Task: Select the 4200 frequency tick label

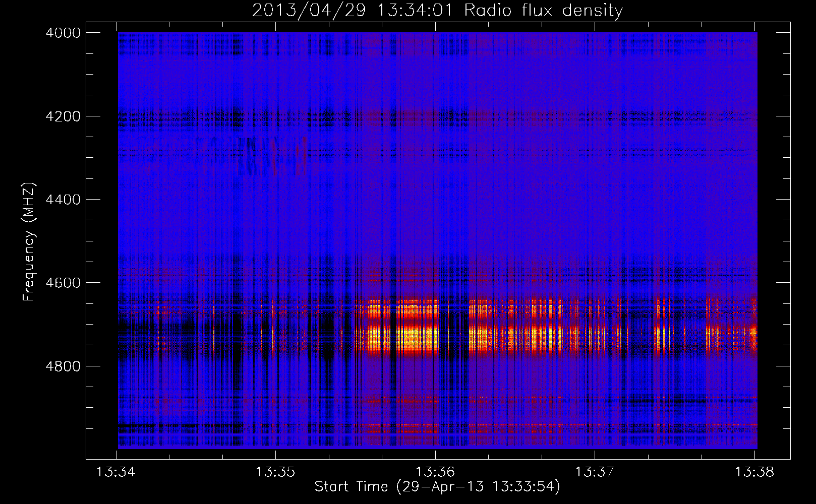Action: [63, 116]
